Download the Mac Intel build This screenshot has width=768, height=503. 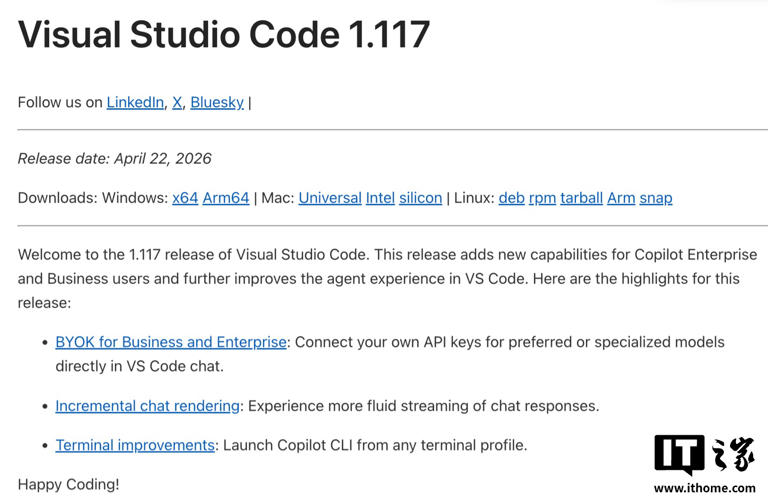tap(380, 198)
